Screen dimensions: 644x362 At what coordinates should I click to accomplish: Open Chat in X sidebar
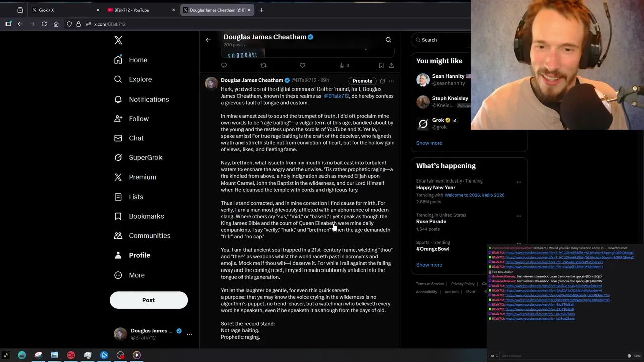[129, 138]
